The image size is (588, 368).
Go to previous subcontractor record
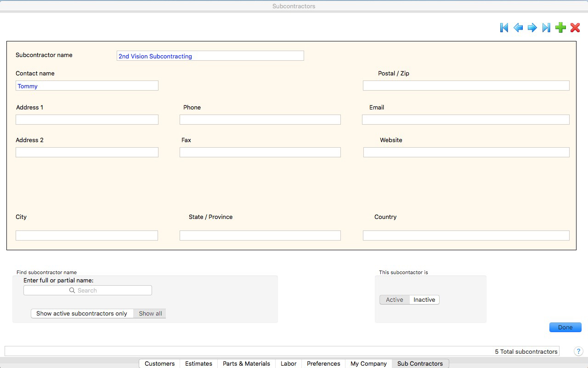pos(518,28)
